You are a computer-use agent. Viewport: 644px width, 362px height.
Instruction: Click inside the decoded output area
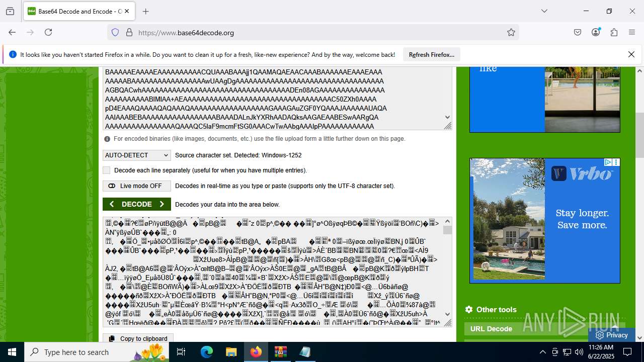tap(273, 272)
